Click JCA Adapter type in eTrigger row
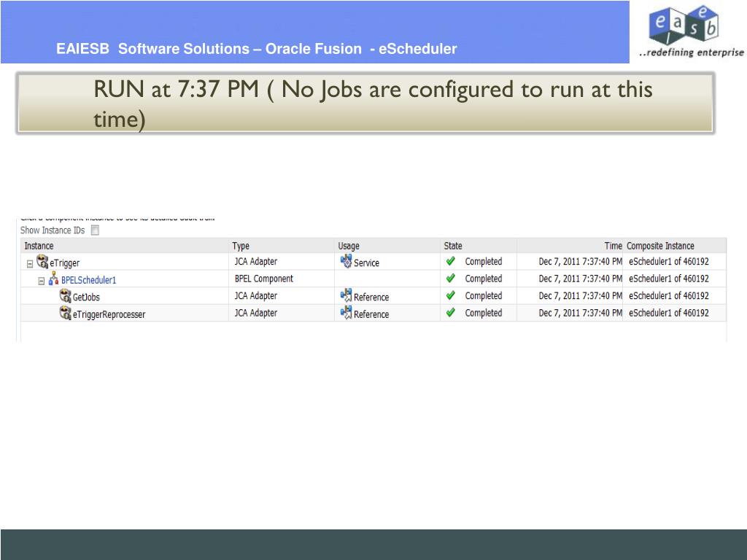The height and width of the screenshot is (560, 747). coord(256,262)
